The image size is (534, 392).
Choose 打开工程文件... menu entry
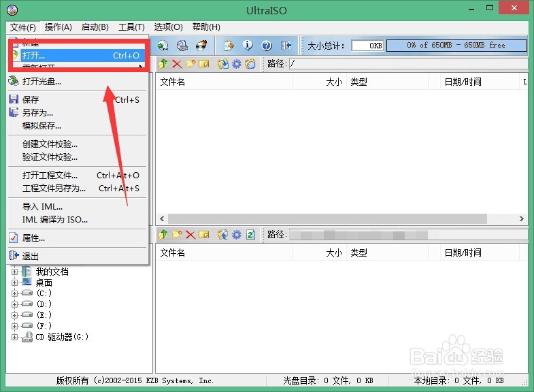coord(78,176)
